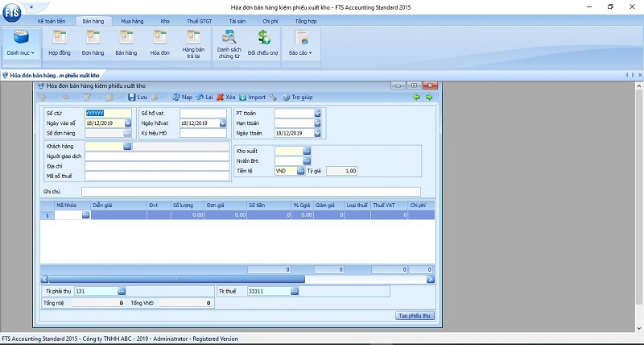
Task: Open the Hàng bán trả lại icon
Action: [193, 44]
